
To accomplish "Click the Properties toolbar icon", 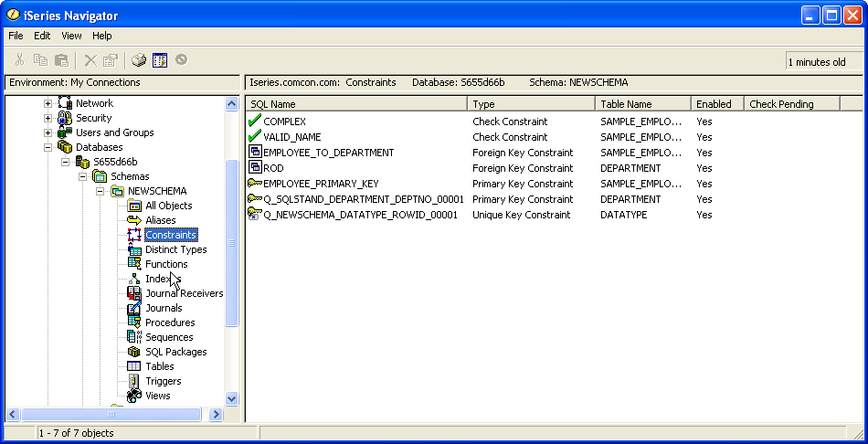I will [x=111, y=59].
